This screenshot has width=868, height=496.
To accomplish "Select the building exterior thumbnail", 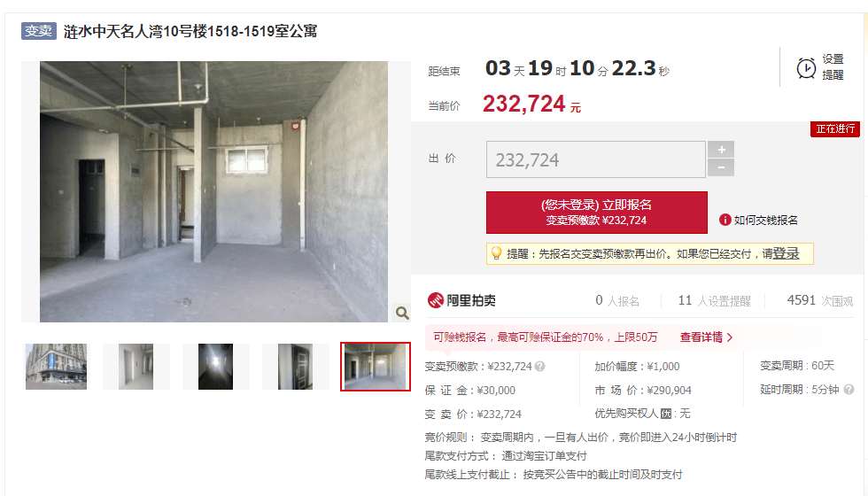I will [x=56, y=367].
